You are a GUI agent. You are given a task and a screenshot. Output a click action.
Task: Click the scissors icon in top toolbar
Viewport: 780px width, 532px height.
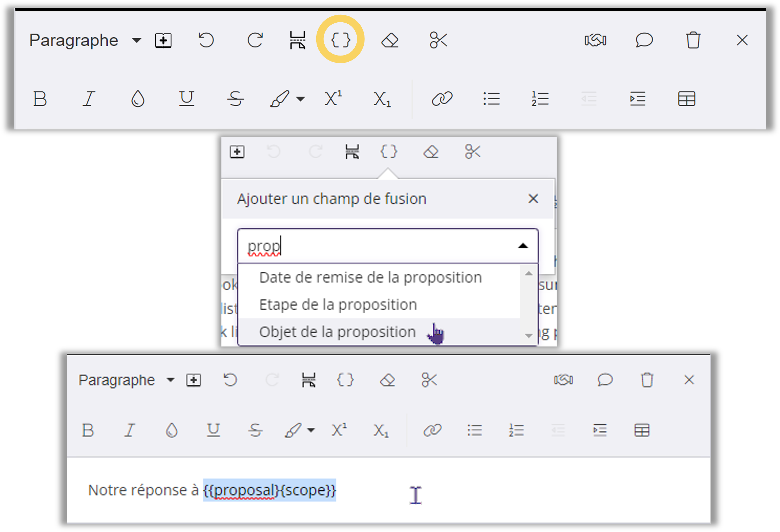pyautogui.click(x=438, y=40)
